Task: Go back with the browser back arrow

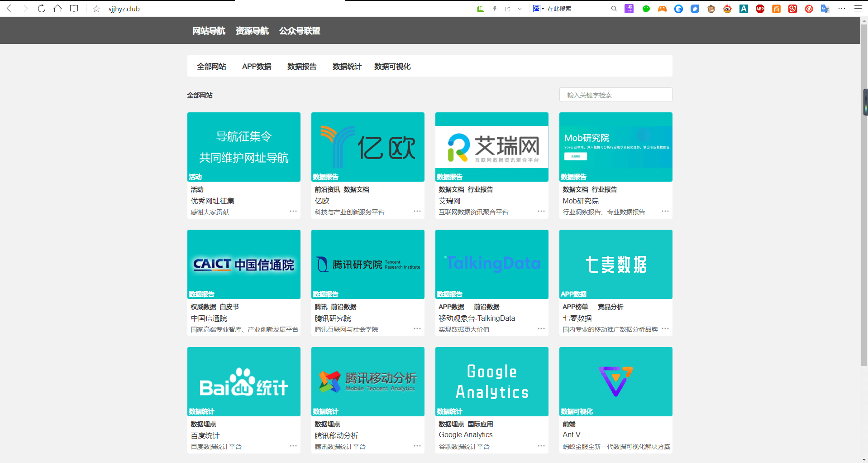Action: [x=9, y=9]
